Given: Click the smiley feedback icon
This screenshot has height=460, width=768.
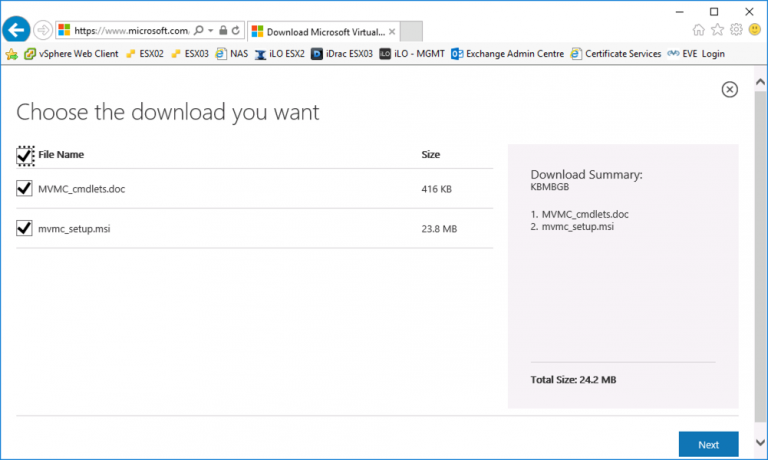Looking at the screenshot, I should [x=755, y=30].
